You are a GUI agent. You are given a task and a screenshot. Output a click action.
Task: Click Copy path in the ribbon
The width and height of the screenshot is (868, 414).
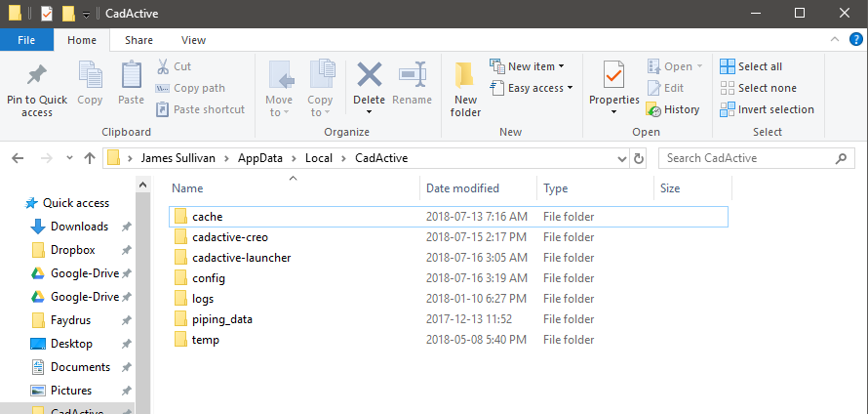pyautogui.click(x=190, y=88)
